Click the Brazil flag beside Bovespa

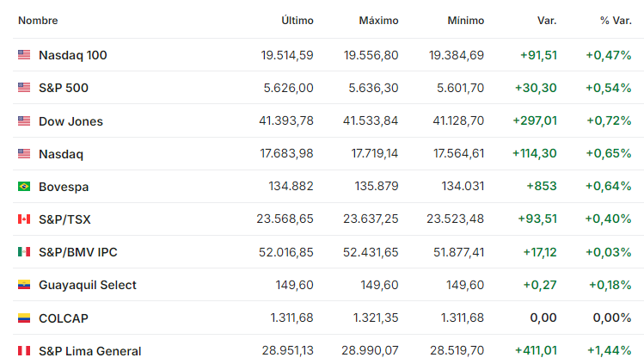pos(24,186)
